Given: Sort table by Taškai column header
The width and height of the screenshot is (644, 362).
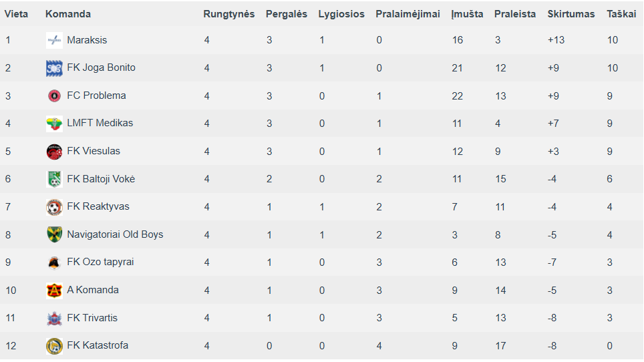Looking at the screenshot, I should pos(621,14).
